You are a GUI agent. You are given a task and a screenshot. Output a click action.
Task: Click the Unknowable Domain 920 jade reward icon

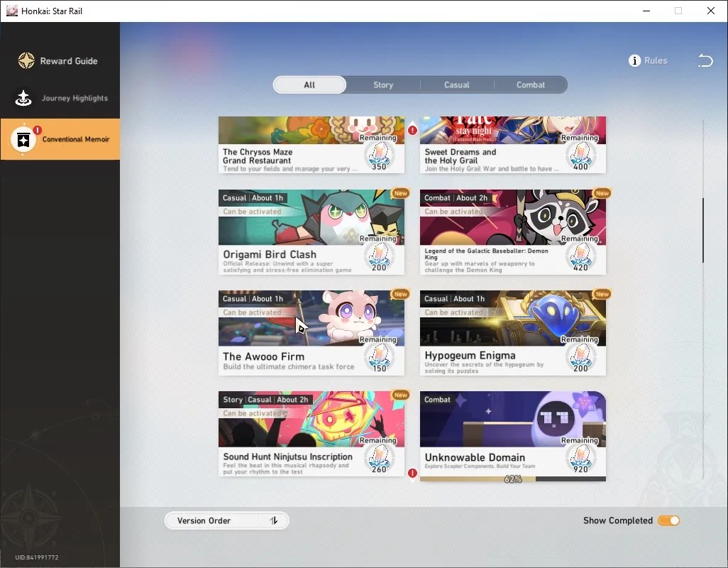coord(580,459)
